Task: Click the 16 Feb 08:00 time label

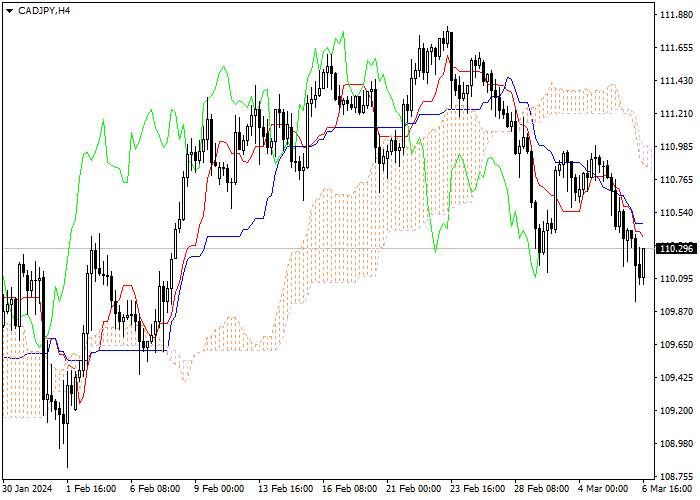Action: 349,489
